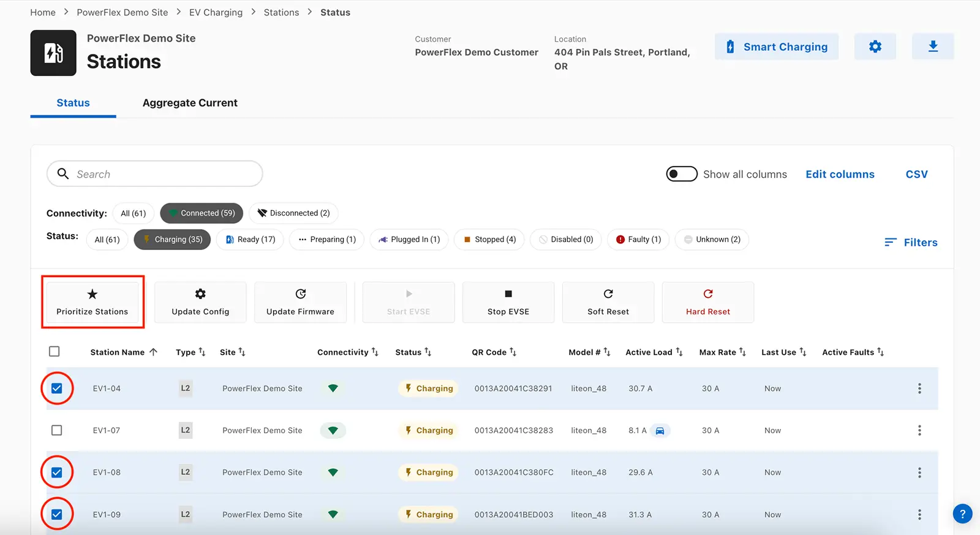
Task: Select Preparing (1) status filter
Action: point(327,240)
